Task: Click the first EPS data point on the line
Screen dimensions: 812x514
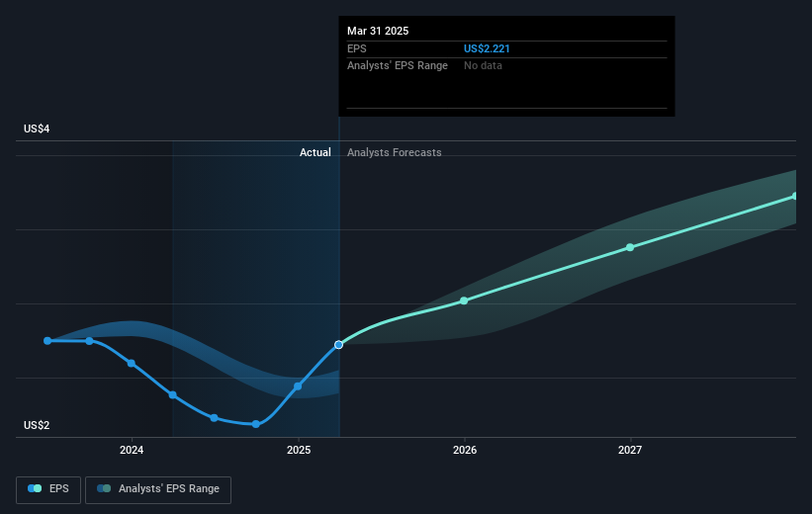Action: pyautogui.click(x=47, y=341)
